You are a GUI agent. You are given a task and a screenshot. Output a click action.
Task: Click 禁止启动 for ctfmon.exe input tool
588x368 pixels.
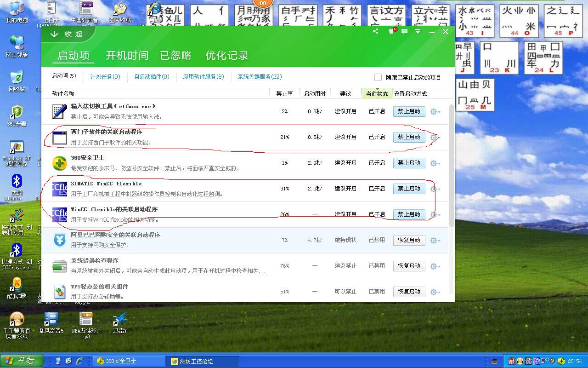point(409,111)
